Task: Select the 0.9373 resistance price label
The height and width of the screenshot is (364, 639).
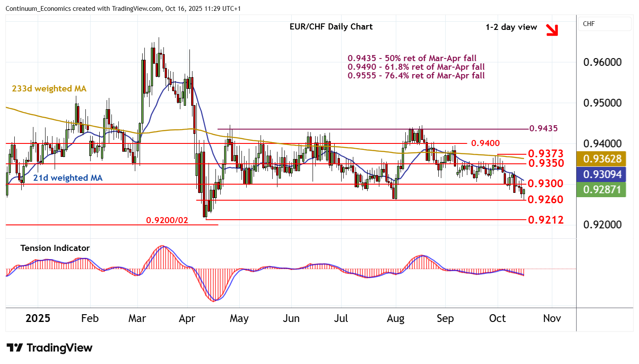Action: [x=545, y=154]
